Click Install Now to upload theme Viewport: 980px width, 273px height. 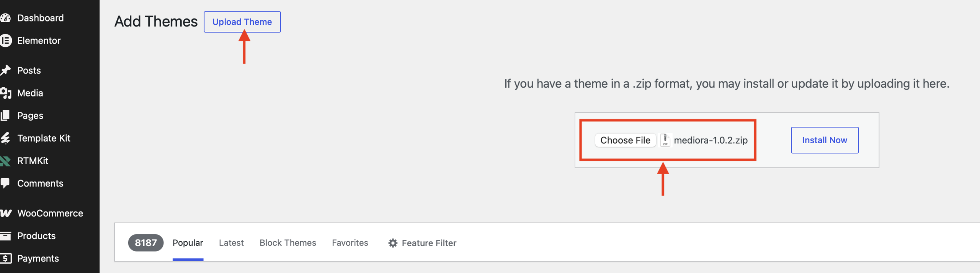(x=825, y=140)
